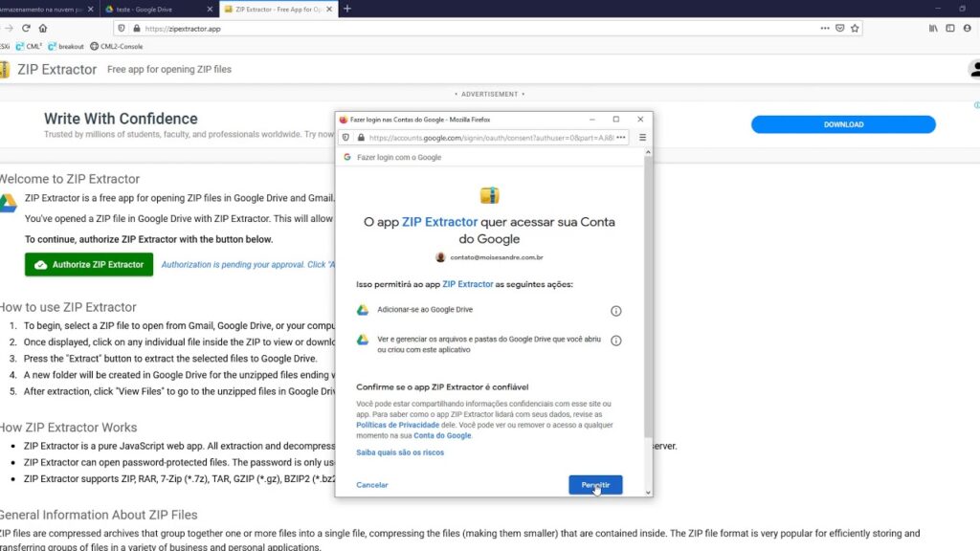Click the Google G logo in the popup header
This screenshot has height=551, width=980.
tap(346, 157)
